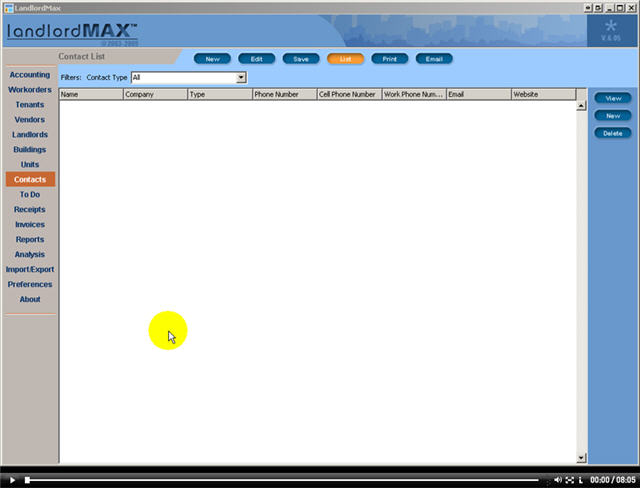Screen dimensions: 640x488
Task: Sort by the Phone Number column header
Action: coord(285,94)
